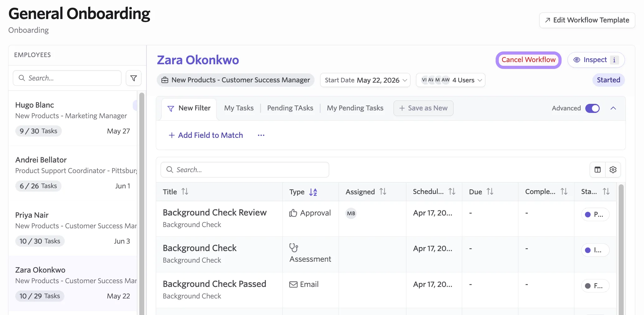The width and height of the screenshot is (644, 315).
Task: Sort by Due column arrows
Action: tap(490, 191)
